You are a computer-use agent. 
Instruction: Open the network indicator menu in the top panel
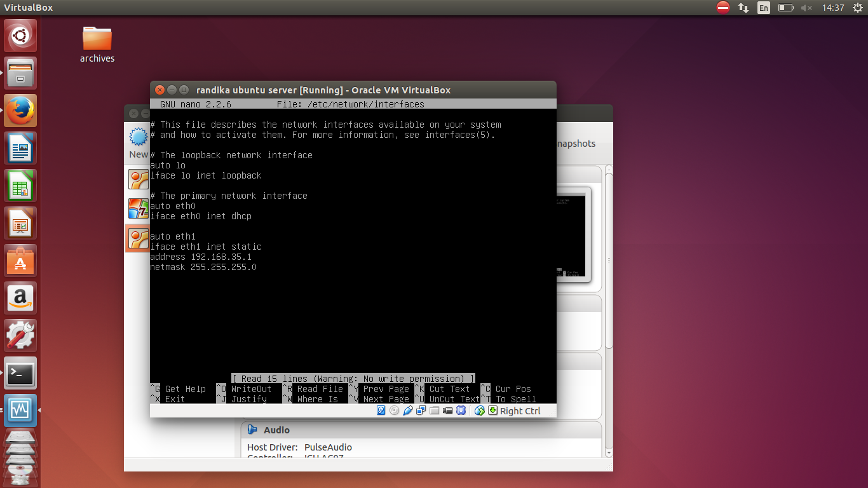[x=743, y=8]
